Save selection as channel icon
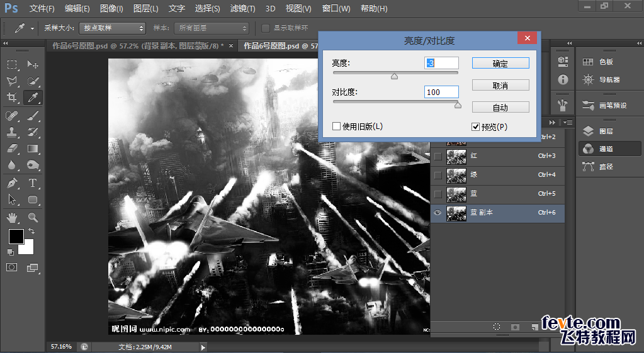 515,327
